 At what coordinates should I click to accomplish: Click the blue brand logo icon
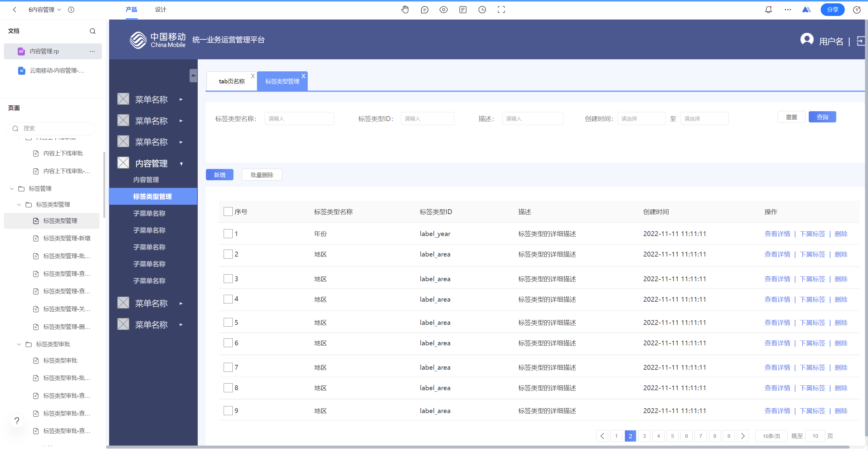coord(806,10)
